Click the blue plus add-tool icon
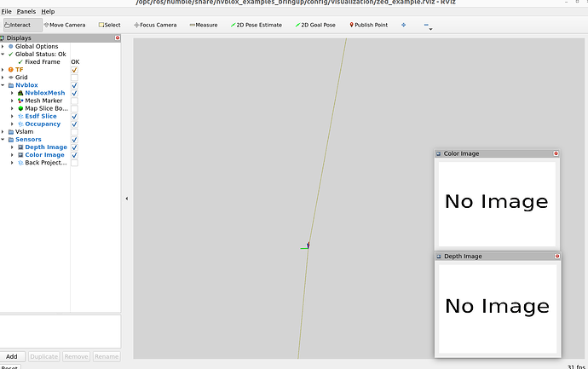This screenshot has width=588, height=369. tap(403, 25)
